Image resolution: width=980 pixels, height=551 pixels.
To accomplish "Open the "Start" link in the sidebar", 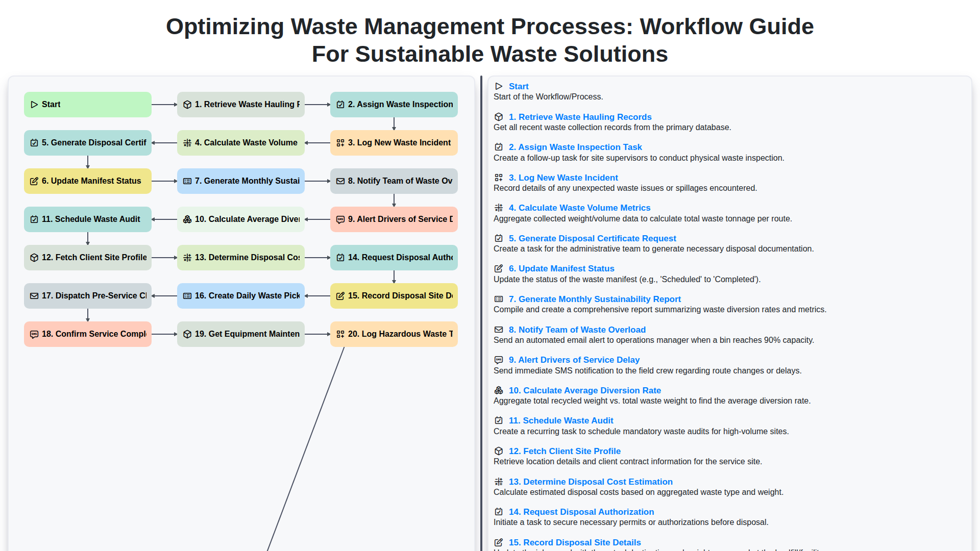I will click(x=519, y=86).
